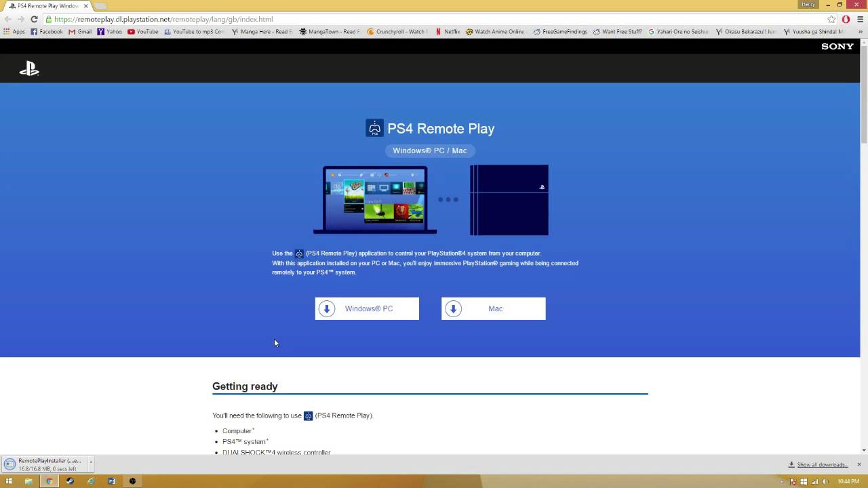Click the 10:44 PM taskbar clock

coord(848,481)
